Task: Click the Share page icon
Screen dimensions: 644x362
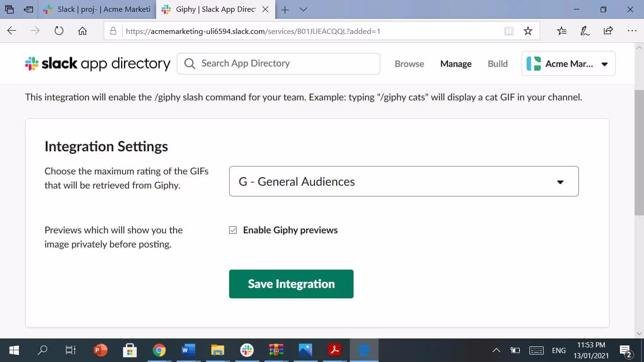Action: tap(608, 31)
